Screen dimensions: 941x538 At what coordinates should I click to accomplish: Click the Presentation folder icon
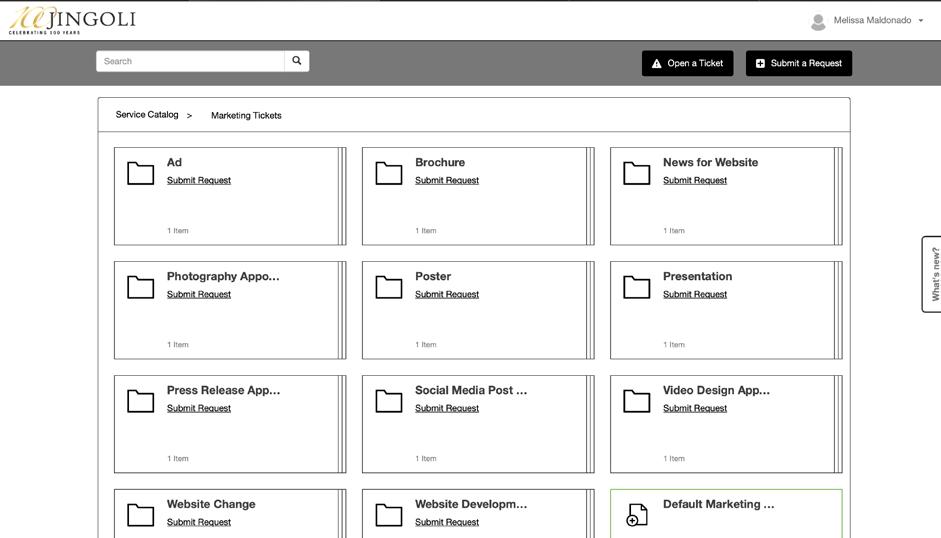coord(637,287)
